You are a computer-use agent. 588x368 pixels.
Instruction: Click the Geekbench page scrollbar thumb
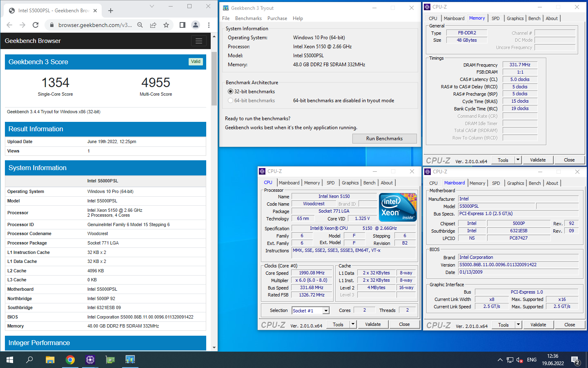tap(214, 79)
